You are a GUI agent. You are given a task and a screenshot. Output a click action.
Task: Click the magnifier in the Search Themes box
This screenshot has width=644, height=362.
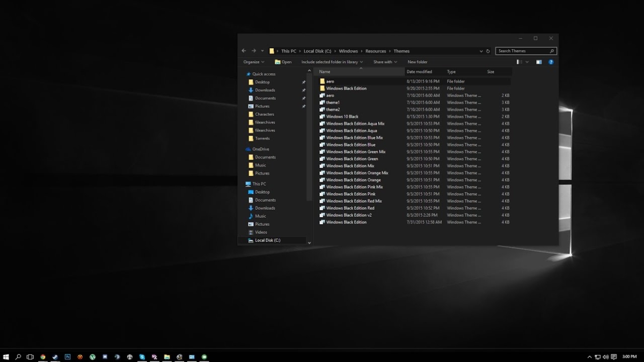point(551,51)
